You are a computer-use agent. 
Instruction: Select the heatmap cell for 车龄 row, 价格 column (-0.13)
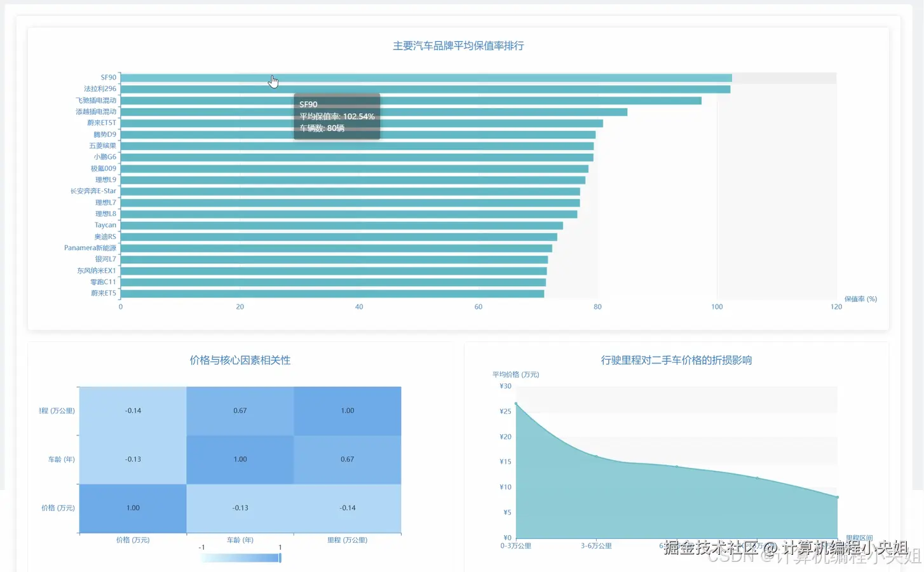click(133, 460)
